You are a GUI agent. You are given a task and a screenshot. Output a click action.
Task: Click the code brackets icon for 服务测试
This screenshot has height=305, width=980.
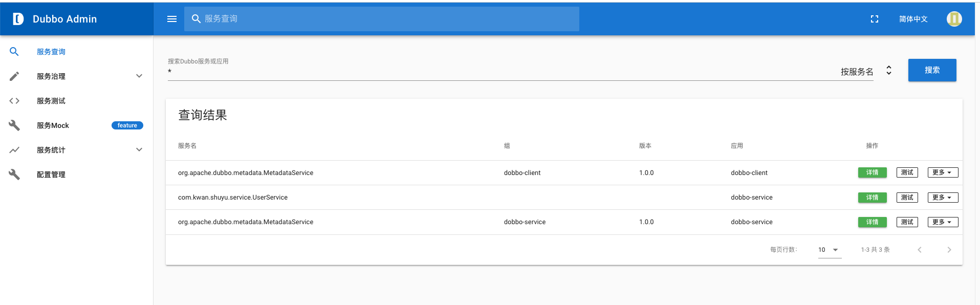click(x=14, y=101)
